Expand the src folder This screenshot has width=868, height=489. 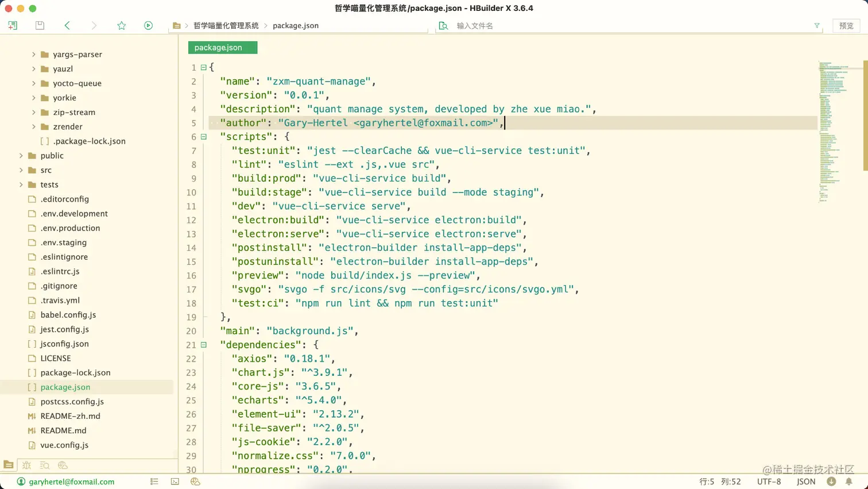tap(21, 170)
